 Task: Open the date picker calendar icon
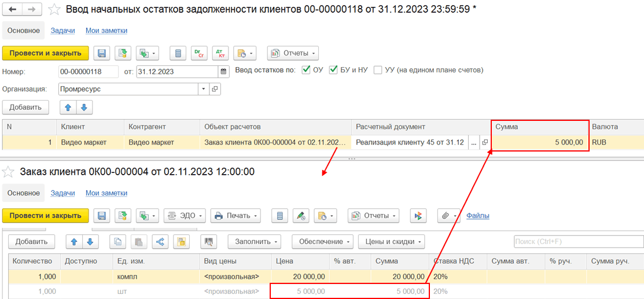pyautogui.click(x=224, y=72)
